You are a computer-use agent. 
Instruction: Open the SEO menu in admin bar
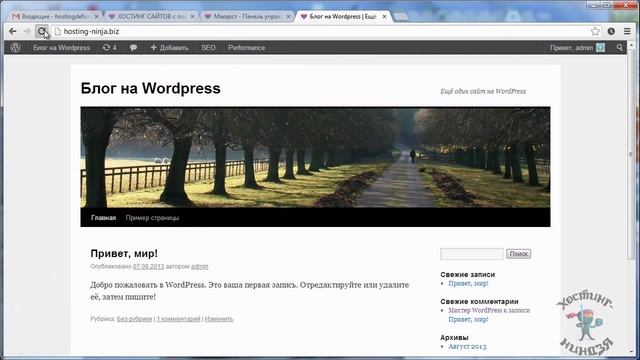click(208, 48)
